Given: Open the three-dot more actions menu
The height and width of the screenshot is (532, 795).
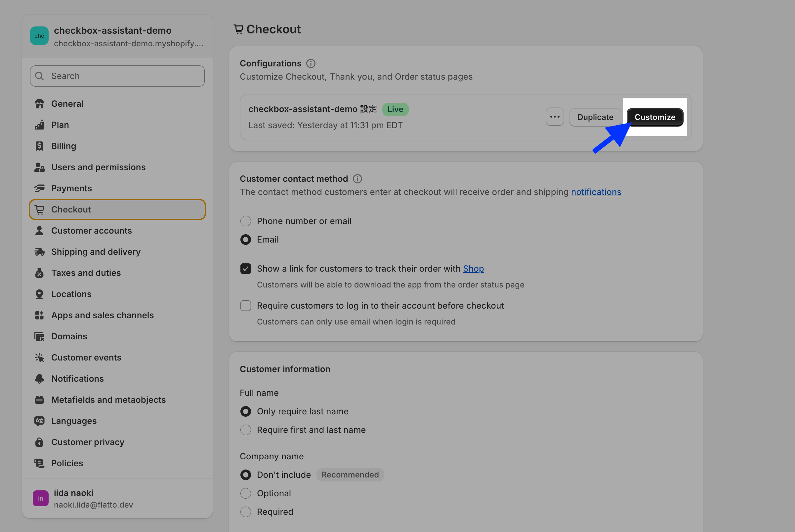Looking at the screenshot, I should tap(555, 117).
